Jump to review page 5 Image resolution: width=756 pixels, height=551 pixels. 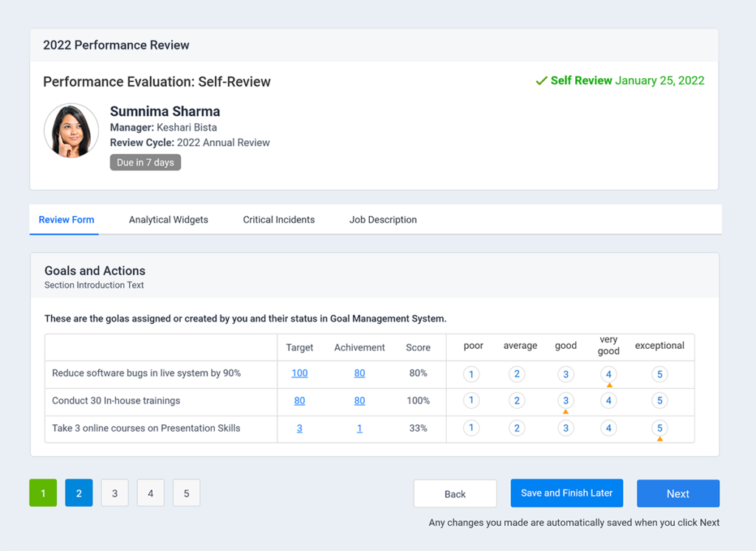pos(186,493)
